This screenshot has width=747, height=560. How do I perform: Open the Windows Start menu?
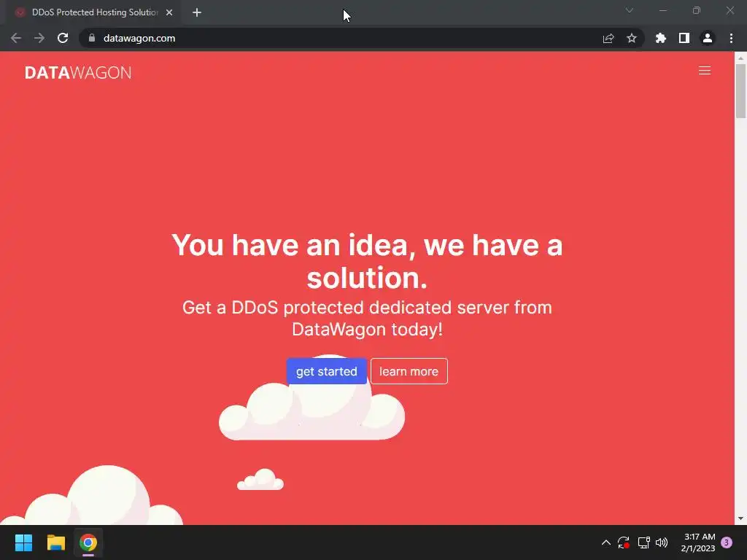click(23, 542)
